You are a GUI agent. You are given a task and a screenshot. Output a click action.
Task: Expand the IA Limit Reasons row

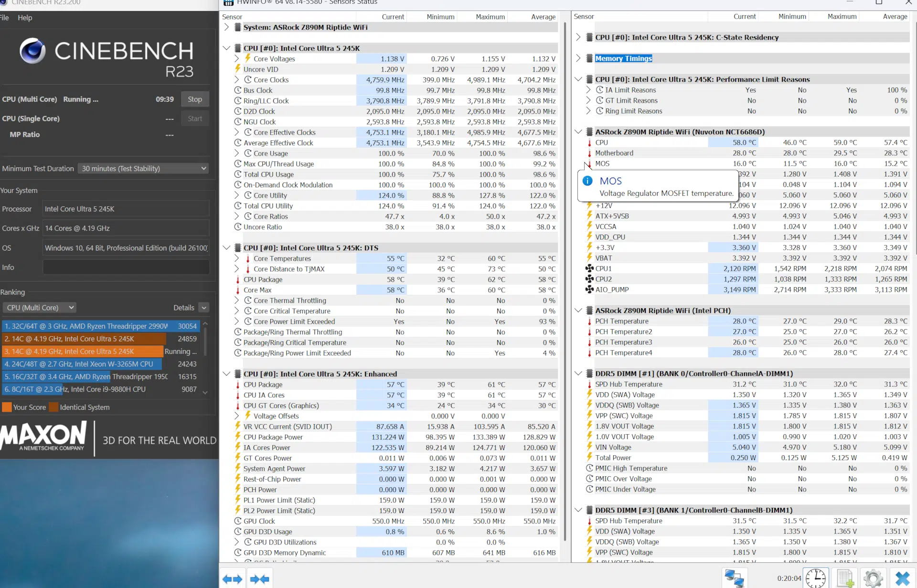(x=588, y=90)
